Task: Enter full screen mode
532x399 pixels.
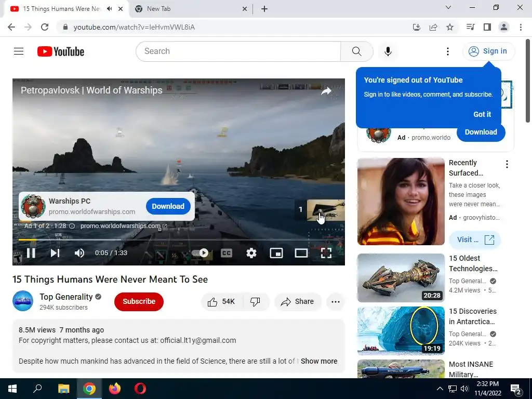Action: [x=326, y=253]
